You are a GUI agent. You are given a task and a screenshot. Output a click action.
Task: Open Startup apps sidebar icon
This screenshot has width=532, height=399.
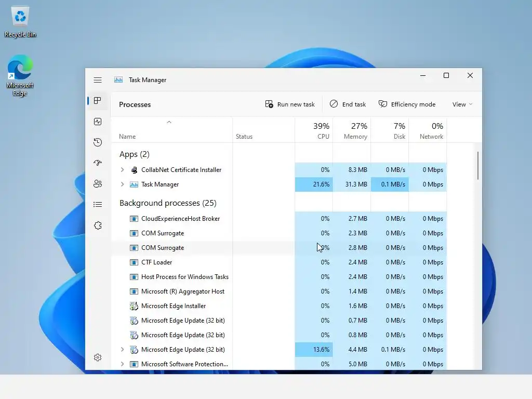98,163
